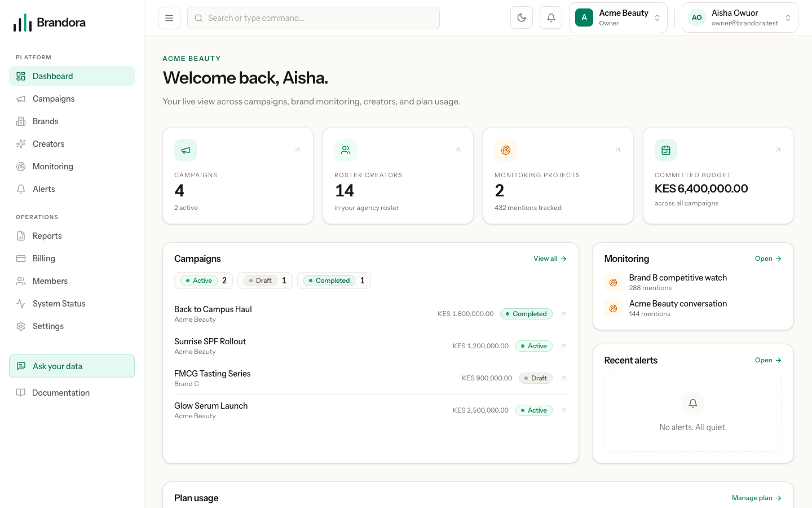The width and height of the screenshot is (812, 508).
Task: Open System Status page
Action: (x=72, y=304)
